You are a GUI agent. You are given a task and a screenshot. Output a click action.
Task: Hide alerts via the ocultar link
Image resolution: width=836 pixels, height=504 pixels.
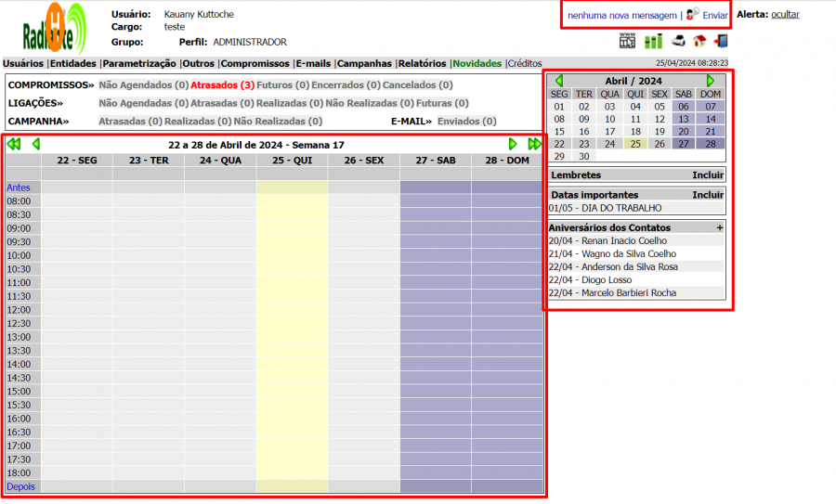click(x=785, y=14)
